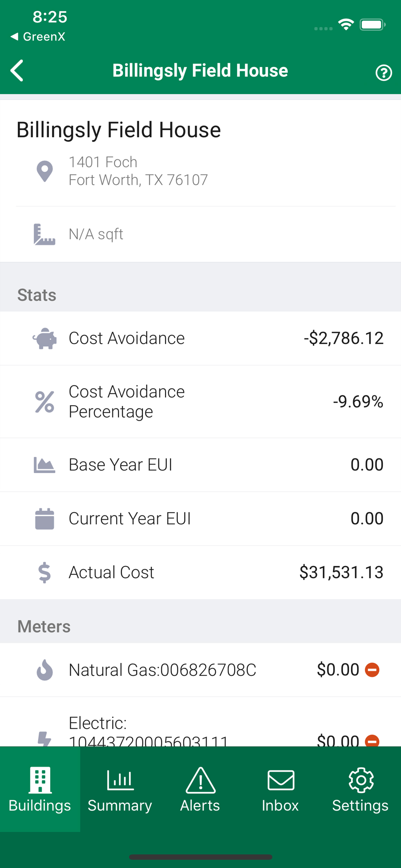401x868 pixels.
Task: Tap the piggy bank Cost Avoidance icon
Action: [45, 338]
